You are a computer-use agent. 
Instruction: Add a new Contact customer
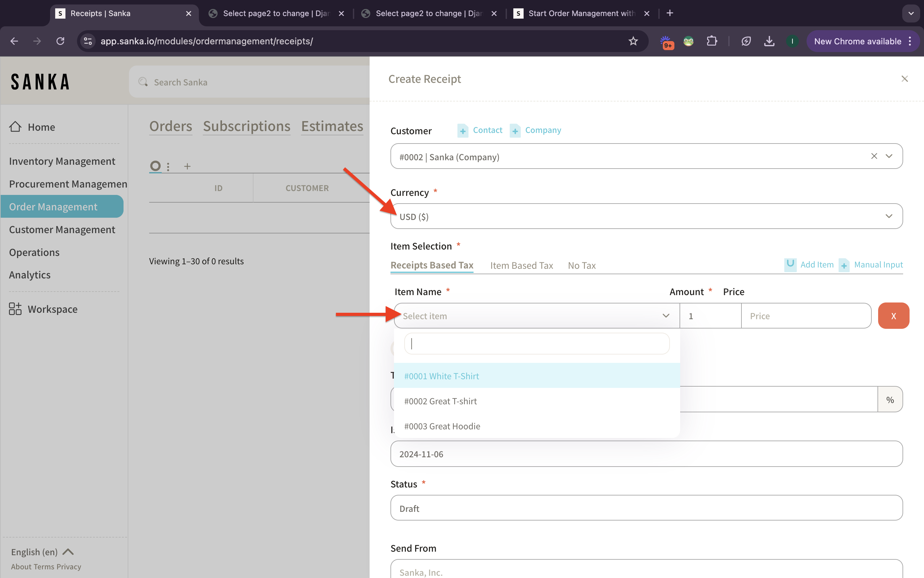(480, 130)
